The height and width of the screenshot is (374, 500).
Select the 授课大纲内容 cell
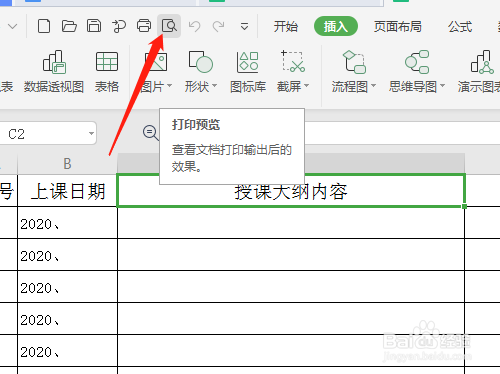click(x=291, y=191)
